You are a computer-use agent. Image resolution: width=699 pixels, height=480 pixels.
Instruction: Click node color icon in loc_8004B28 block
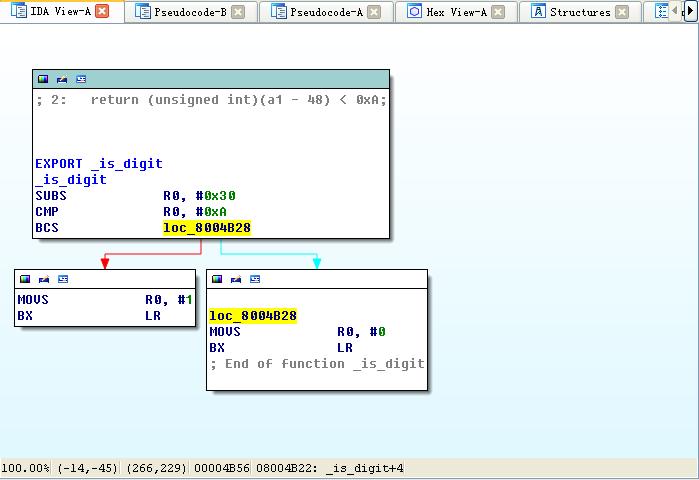point(217,279)
